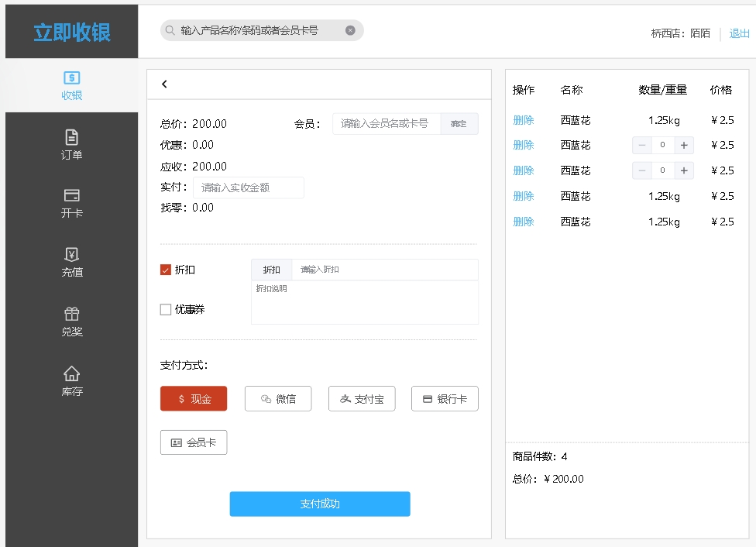Viewport: 756px width, 547px height.
Task: Click the 折扣 label addon box
Action: 271,270
